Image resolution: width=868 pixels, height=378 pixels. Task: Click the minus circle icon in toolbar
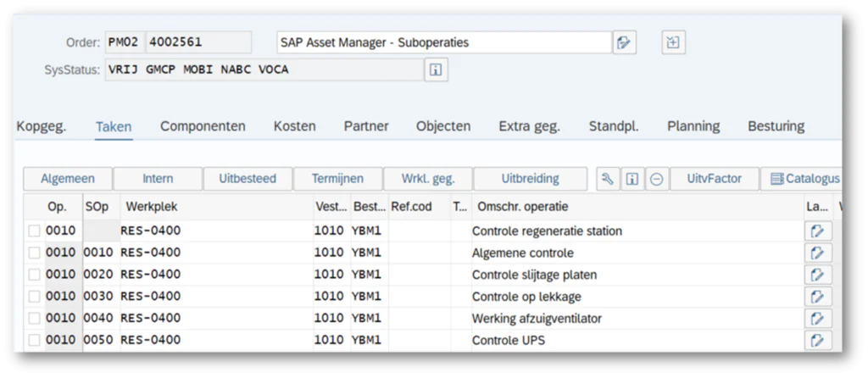657,179
